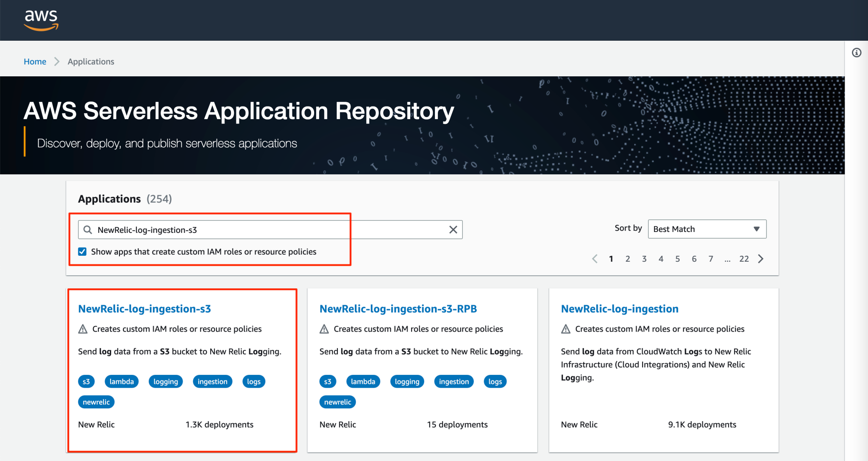Open the Applications breadcrumb item

click(90, 61)
